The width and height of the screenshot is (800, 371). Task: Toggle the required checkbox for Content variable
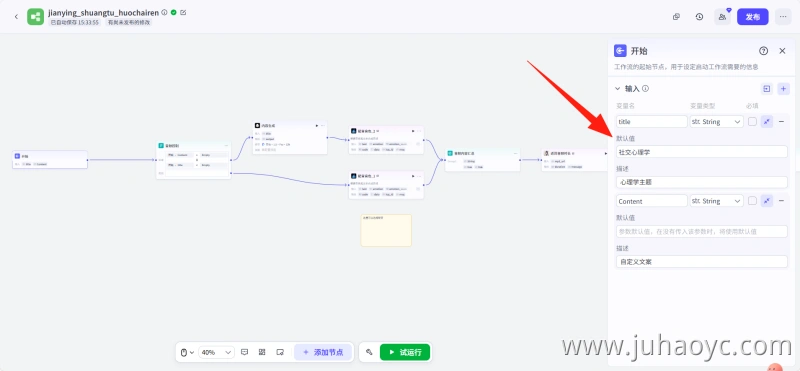tap(752, 201)
